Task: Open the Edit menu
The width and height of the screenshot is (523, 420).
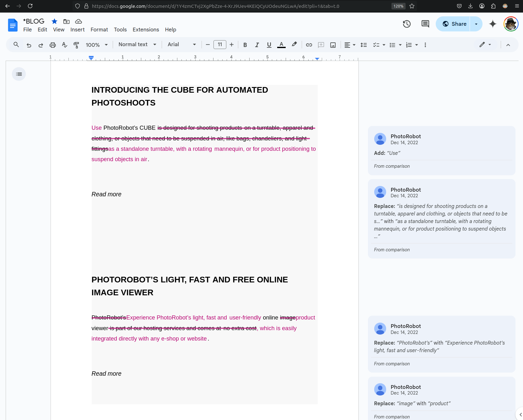Action: [42, 30]
